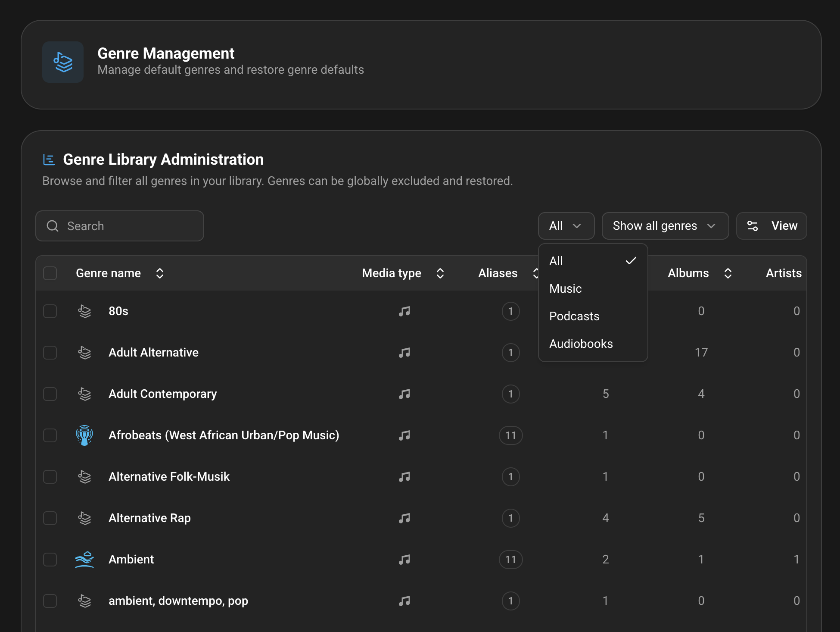Click the genre icon beside 80s
Viewport: 840px width, 632px height.
pyautogui.click(x=84, y=311)
